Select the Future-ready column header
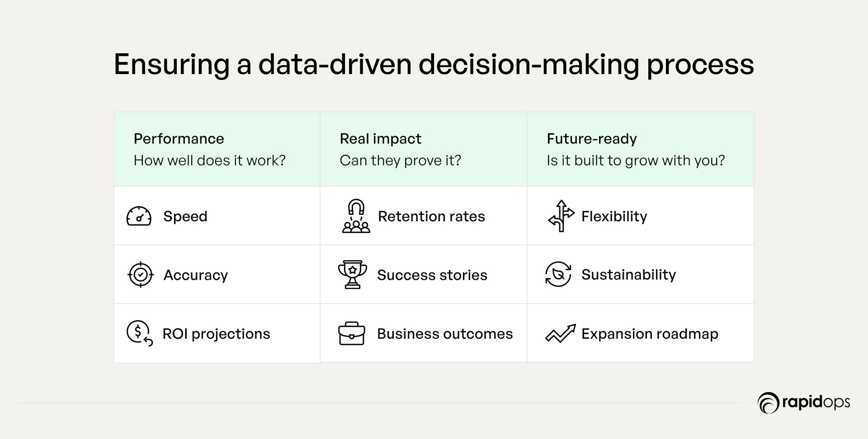The height and width of the screenshot is (439, 868). pos(592,139)
